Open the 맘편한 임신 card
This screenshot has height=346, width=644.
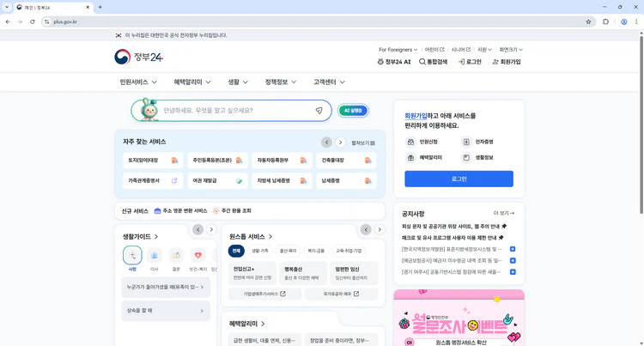tap(354, 273)
